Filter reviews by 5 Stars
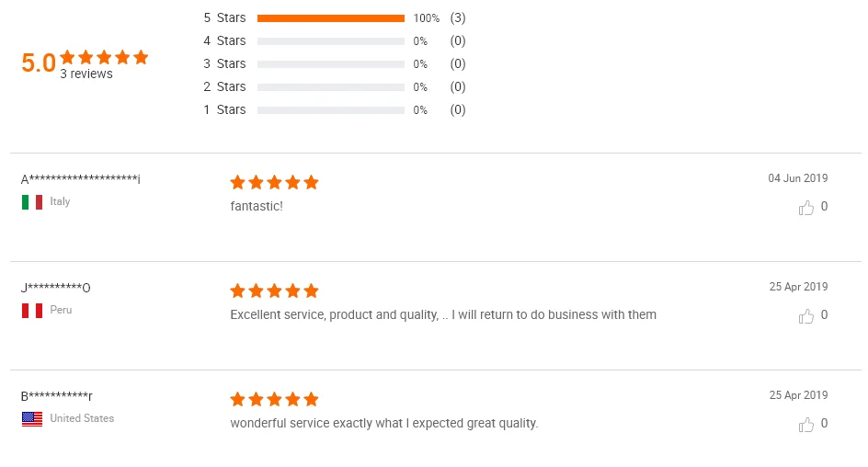The height and width of the screenshot is (467, 868). coord(224,17)
